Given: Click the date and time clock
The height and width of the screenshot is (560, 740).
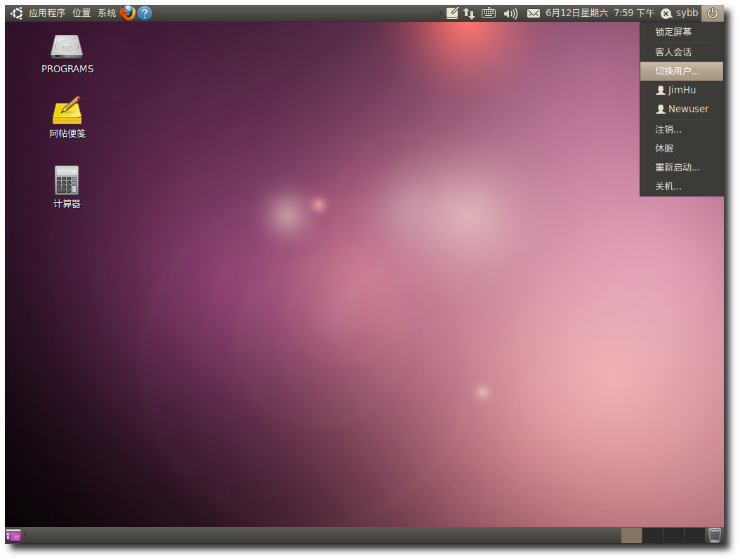Looking at the screenshot, I should (600, 13).
